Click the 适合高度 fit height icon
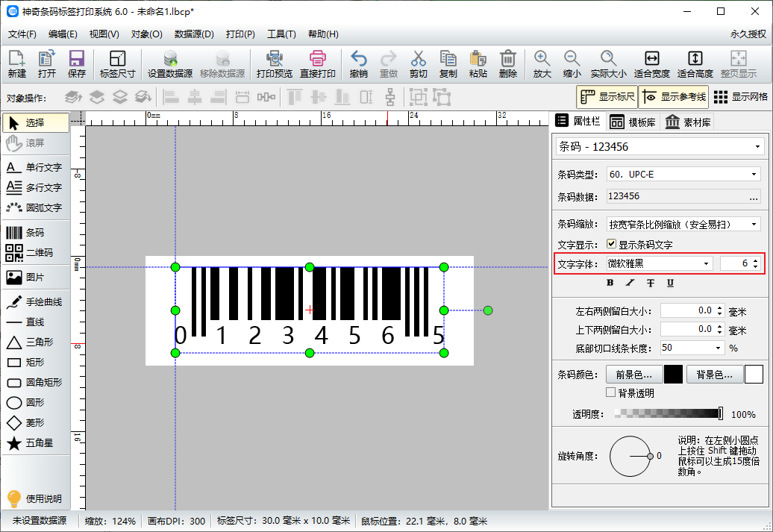Screen dimensions: 773x532 tap(695, 64)
